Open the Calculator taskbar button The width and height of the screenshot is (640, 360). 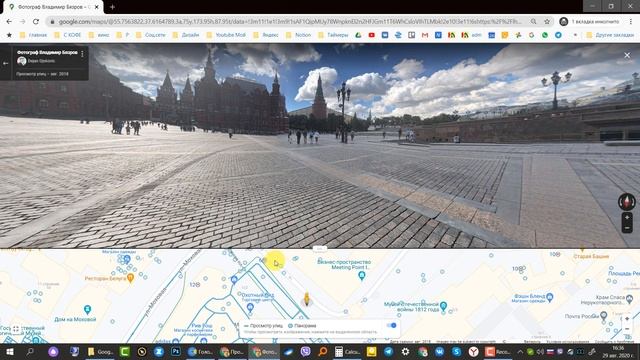(347, 351)
